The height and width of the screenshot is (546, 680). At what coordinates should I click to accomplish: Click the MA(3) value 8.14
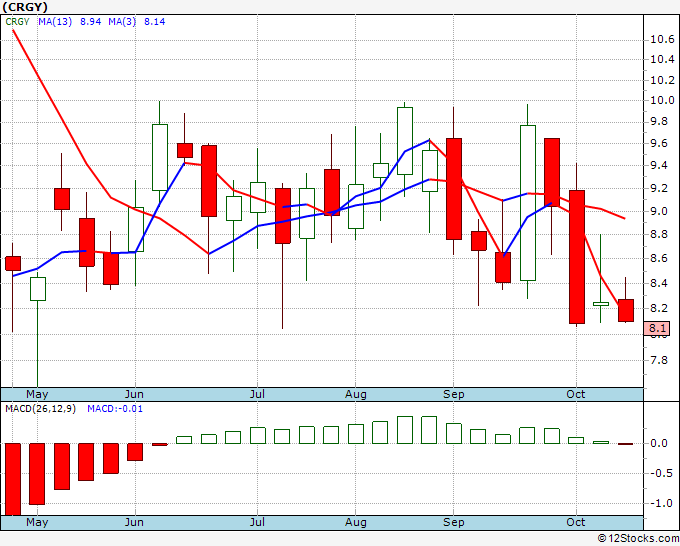click(154, 22)
